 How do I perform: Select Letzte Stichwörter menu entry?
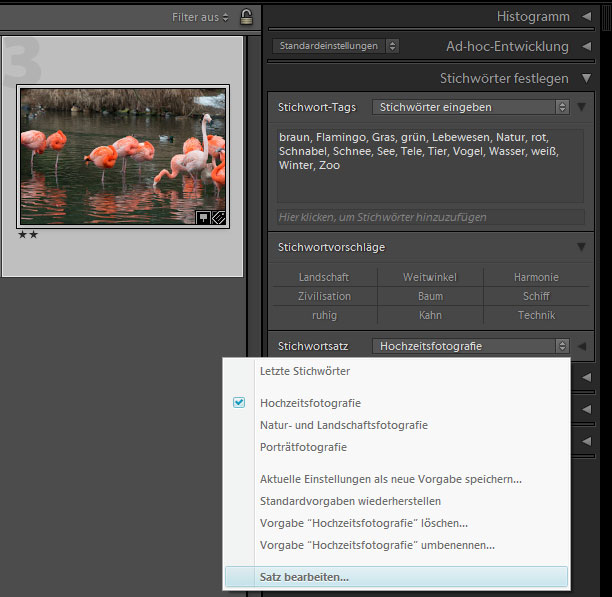(x=397, y=371)
